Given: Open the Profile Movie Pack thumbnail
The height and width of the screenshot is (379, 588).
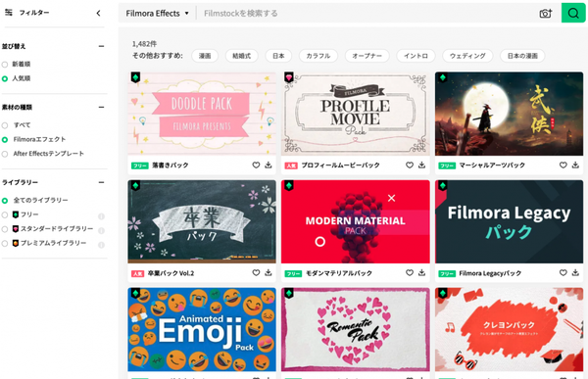Looking at the screenshot, I should point(356,114).
